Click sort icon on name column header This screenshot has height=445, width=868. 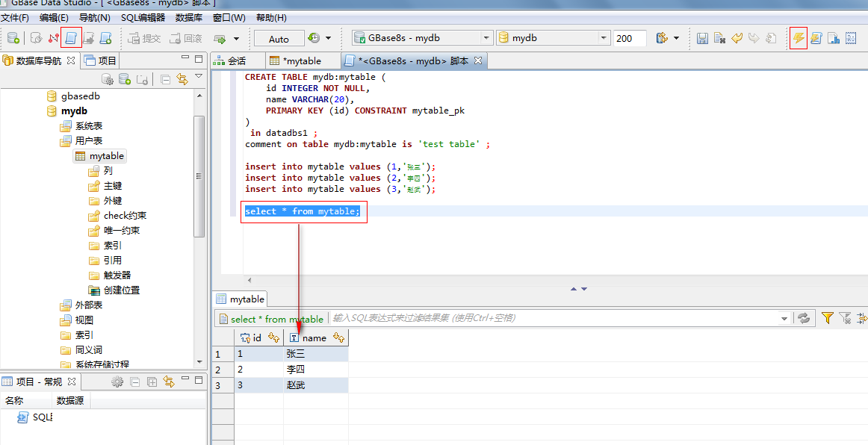pyautogui.click(x=339, y=337)
